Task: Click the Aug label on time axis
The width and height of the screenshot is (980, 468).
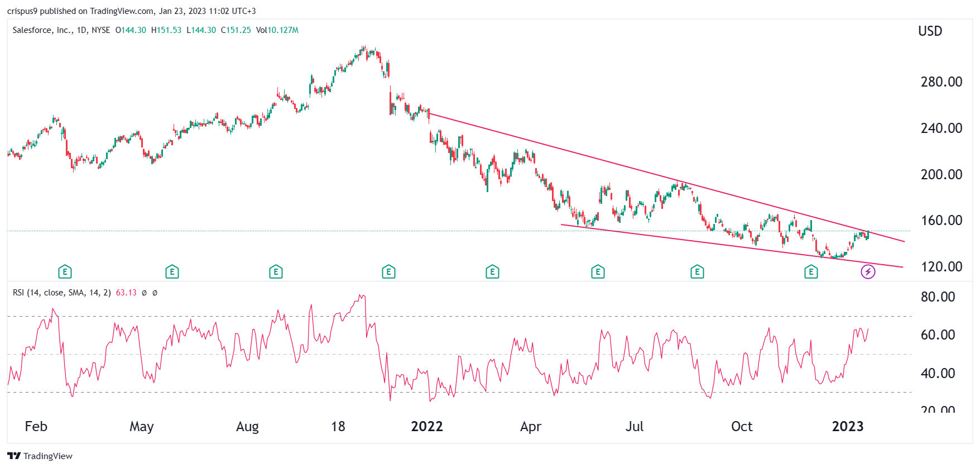Action: click(x=247, y=427)
